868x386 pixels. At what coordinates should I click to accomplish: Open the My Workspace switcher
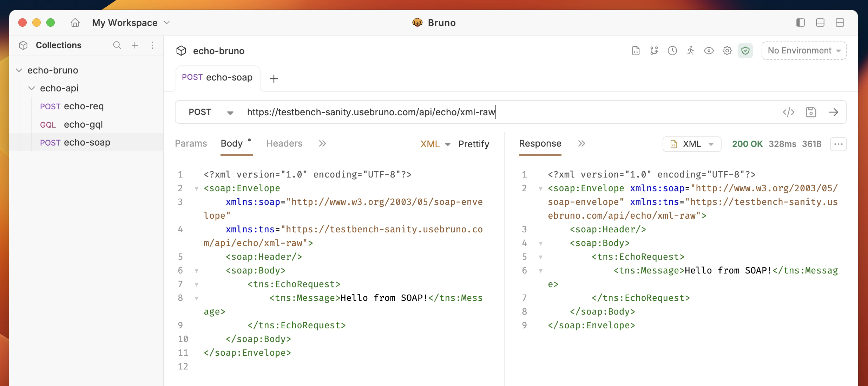coord(130,22)
